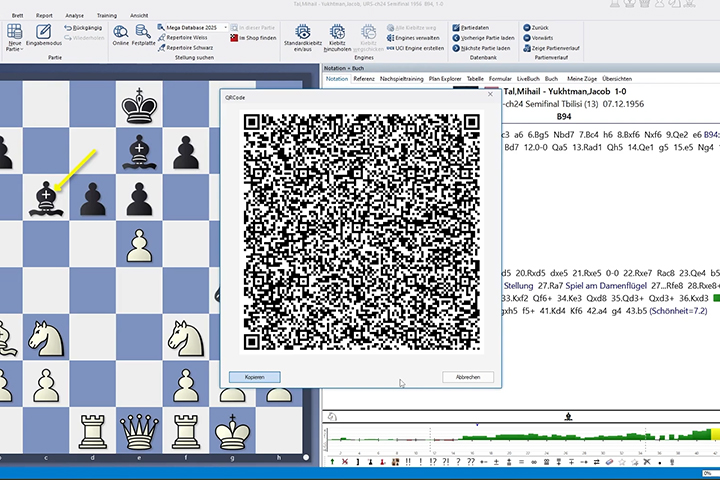Screen dimensions: 720x480
Task: Expand the Neue Partie dropdown arrow
Action: (22, 49)
